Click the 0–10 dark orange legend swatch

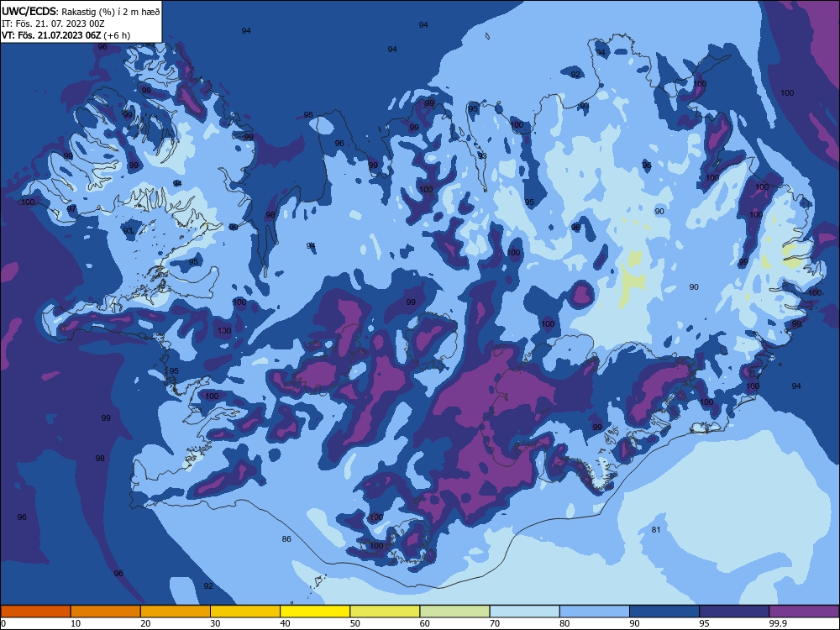[35, 612]
